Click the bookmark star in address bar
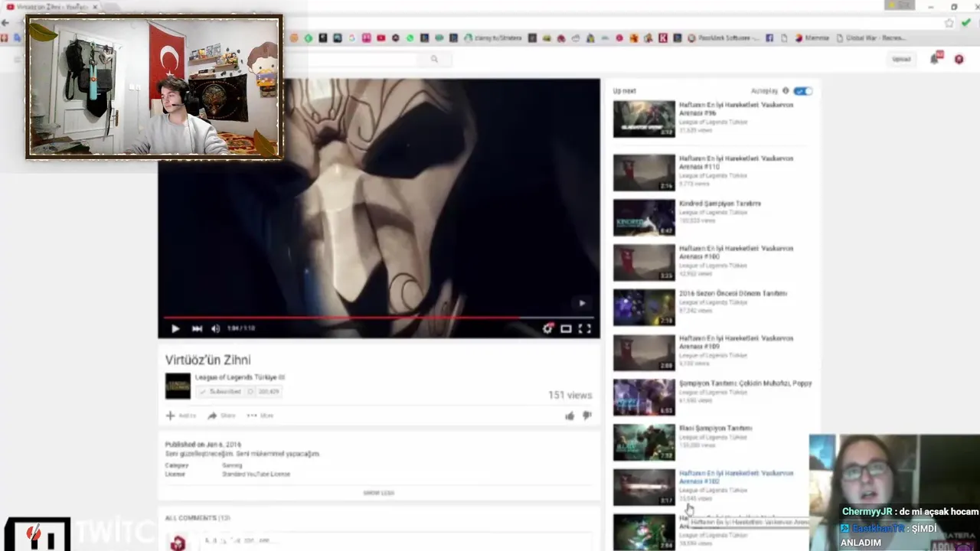Screen dimensions: 980x551 949,23
